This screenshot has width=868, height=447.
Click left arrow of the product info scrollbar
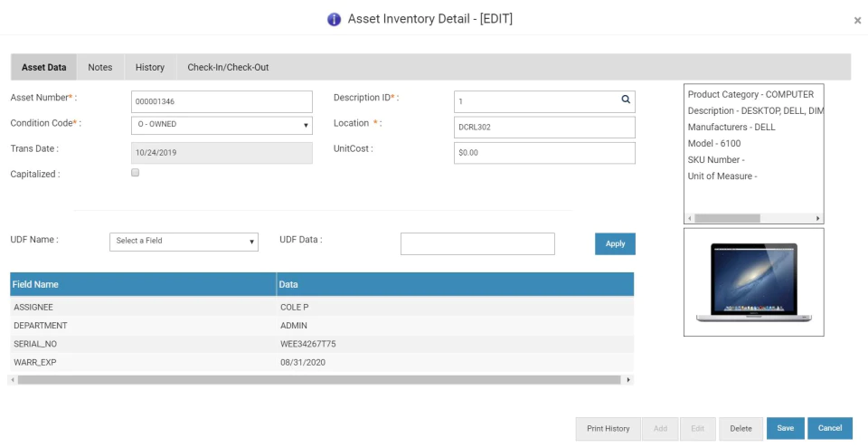pos(690,218)
